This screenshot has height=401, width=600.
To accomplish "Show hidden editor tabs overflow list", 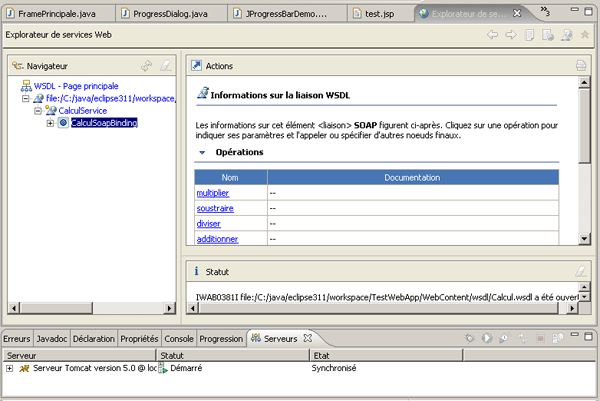I will point(544,11).
